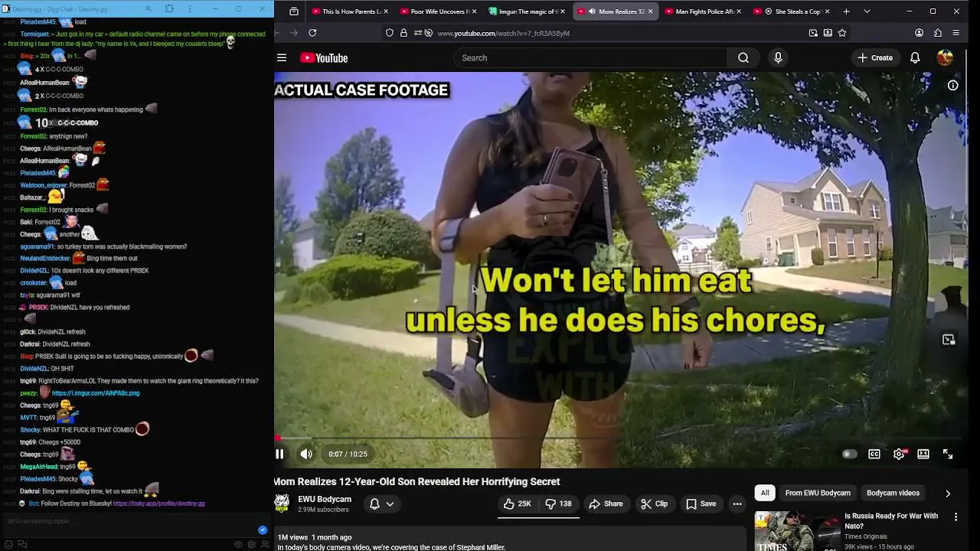The height and width of the screenshot is (551, 980).
Task: Show Destiny.gg chat user list
Action: (x=265, y=545)
